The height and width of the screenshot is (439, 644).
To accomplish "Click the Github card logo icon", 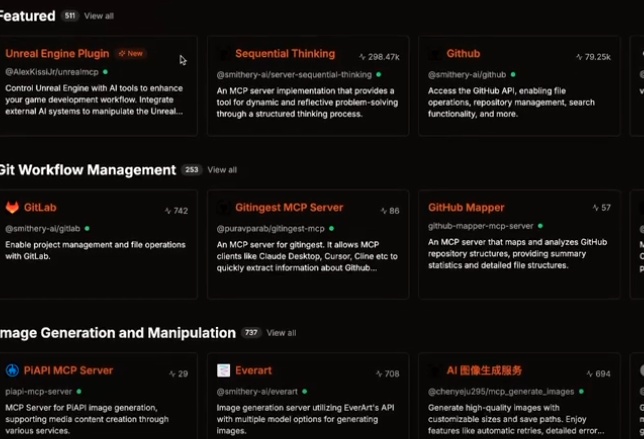I will (x=435, y=54).
